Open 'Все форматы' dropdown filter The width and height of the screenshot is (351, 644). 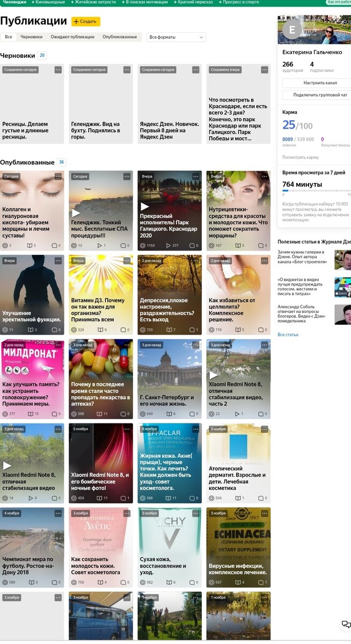[177, 37]
